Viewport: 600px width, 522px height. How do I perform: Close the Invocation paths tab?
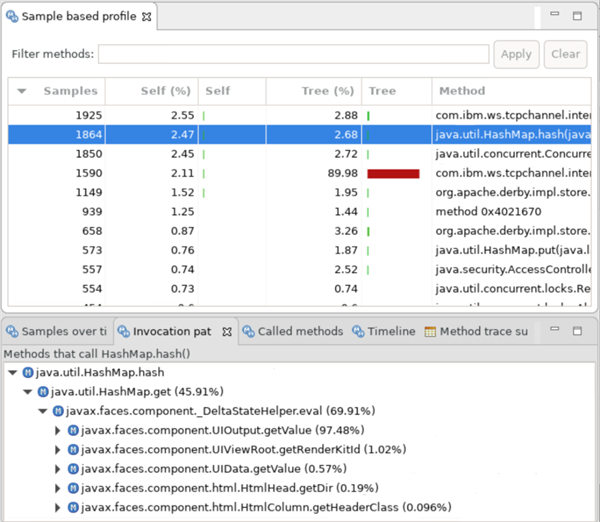[227, 332]
